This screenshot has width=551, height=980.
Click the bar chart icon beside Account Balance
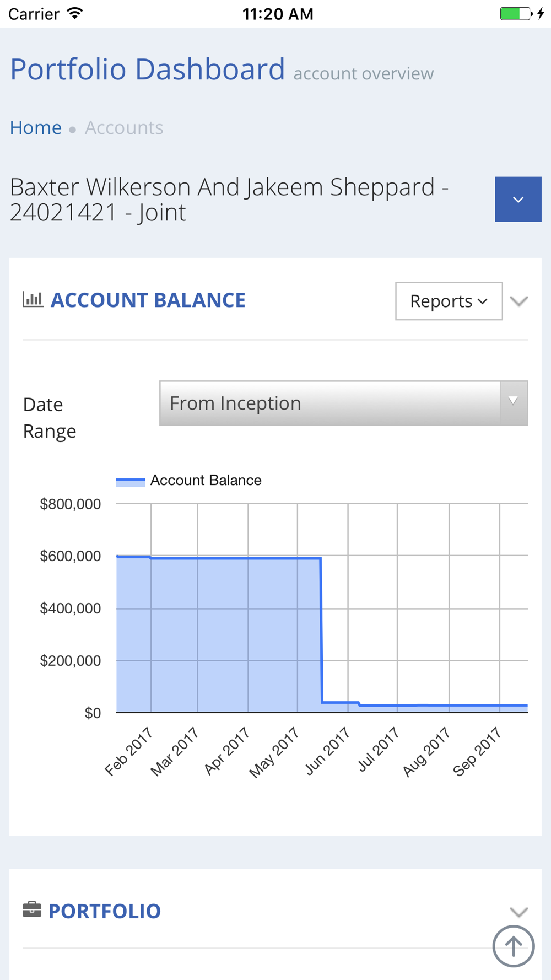pos(33,299)
